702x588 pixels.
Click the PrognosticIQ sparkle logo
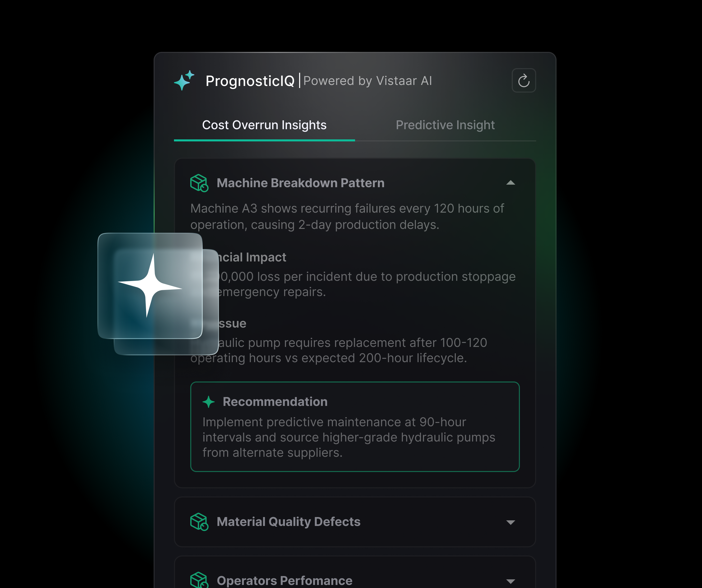184,80
